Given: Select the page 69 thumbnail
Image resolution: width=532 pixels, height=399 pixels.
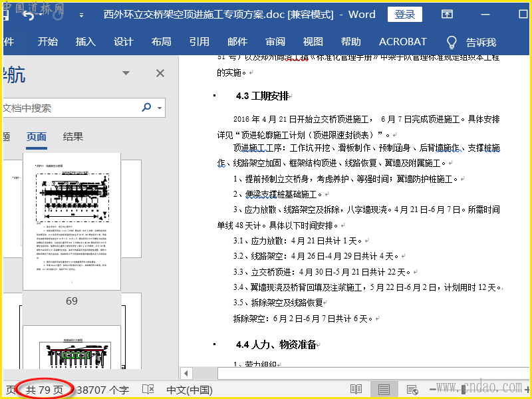Looking at the screenshot, I should click(x=72, y=221).
